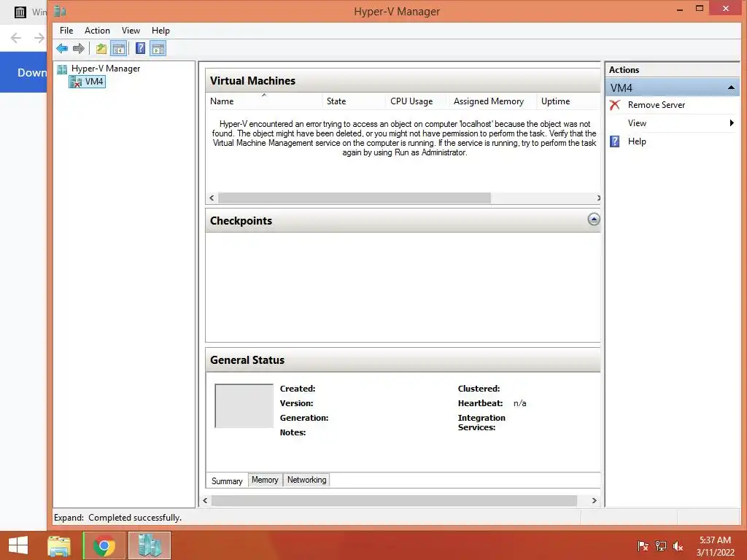Open the View menu

coord(131,31)
